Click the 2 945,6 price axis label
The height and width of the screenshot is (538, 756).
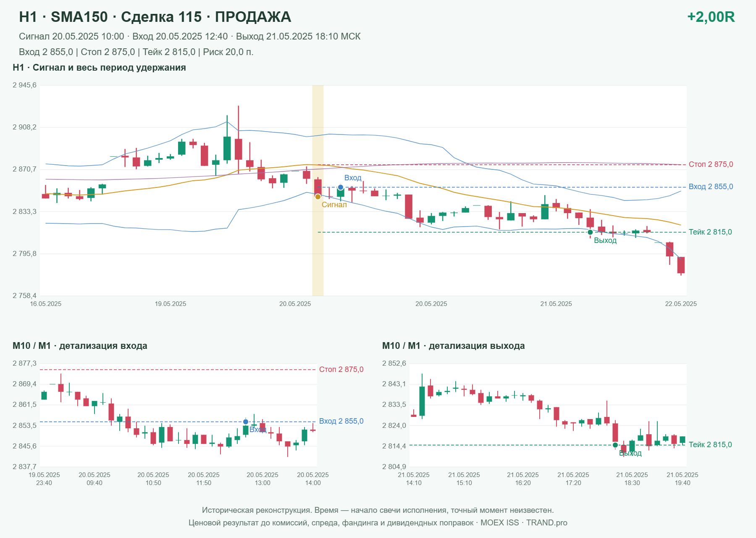[24, 85]
